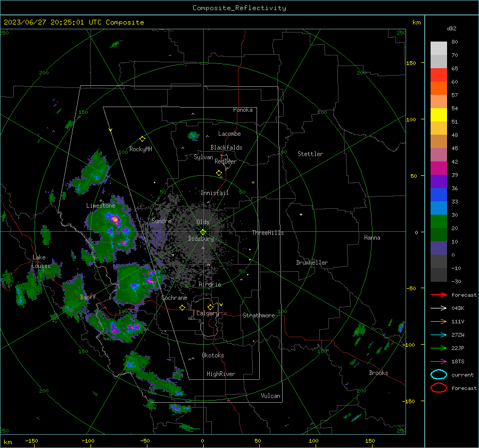Click the bright green 20–30 dBZ swatch
479x448 pixels.
coord(439,222)
